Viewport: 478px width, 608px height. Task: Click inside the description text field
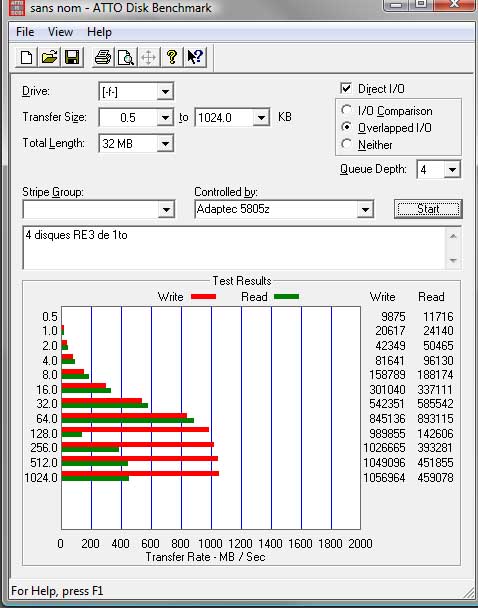(235, 248)
